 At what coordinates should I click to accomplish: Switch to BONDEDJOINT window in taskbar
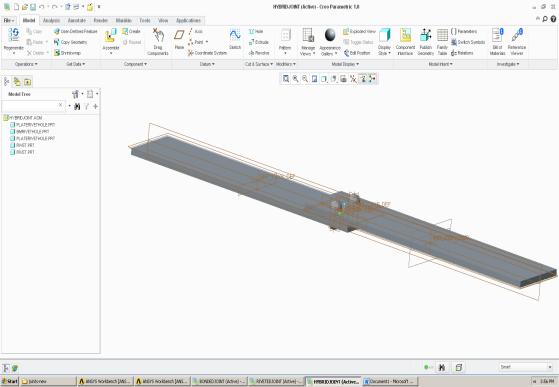(219, 381)
